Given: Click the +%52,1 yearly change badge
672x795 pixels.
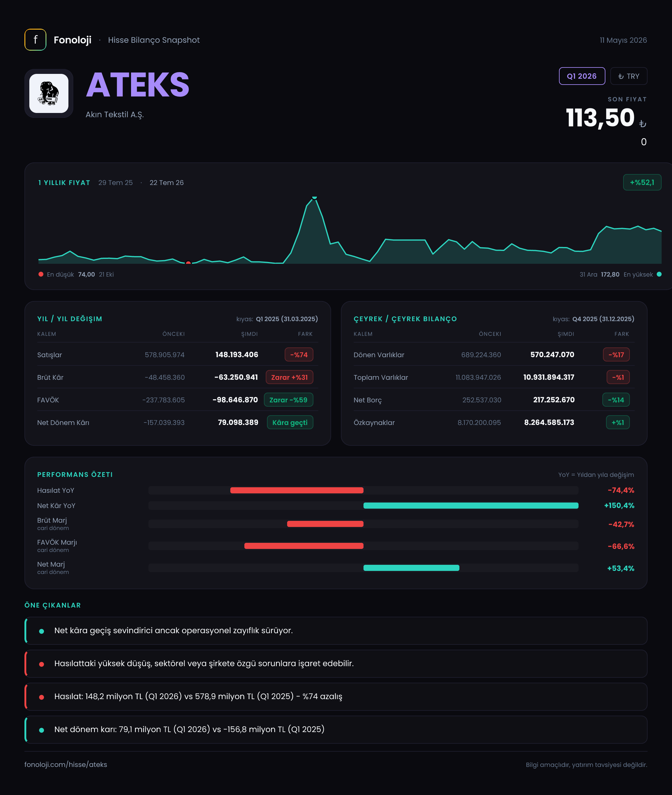Looking at the screenshot, I should tap(642, 182).
